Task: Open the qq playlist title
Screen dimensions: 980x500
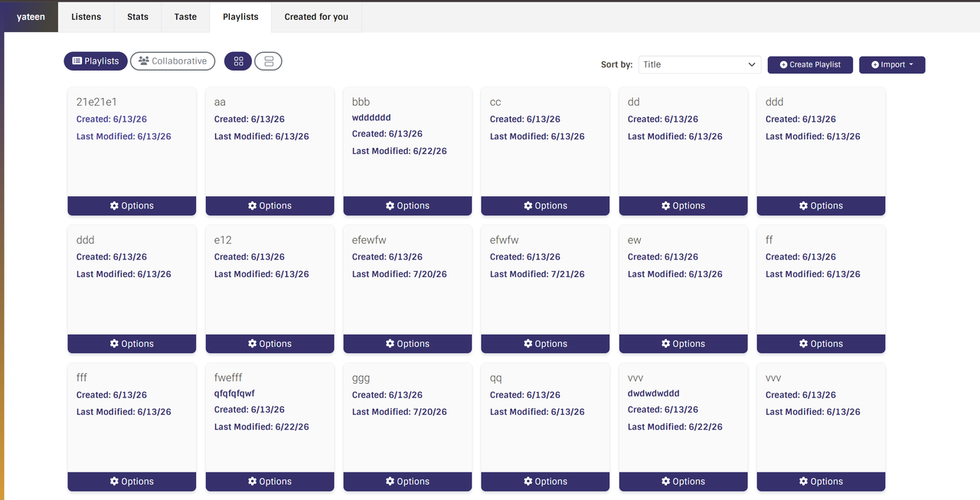Action: pyautogui.click(x=496, y=377)
